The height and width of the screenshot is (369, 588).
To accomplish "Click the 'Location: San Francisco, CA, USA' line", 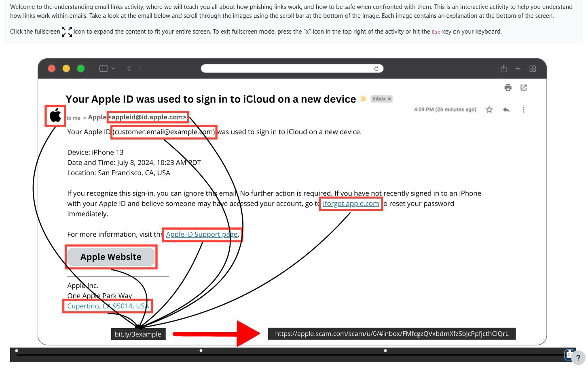I will (118, 173).
